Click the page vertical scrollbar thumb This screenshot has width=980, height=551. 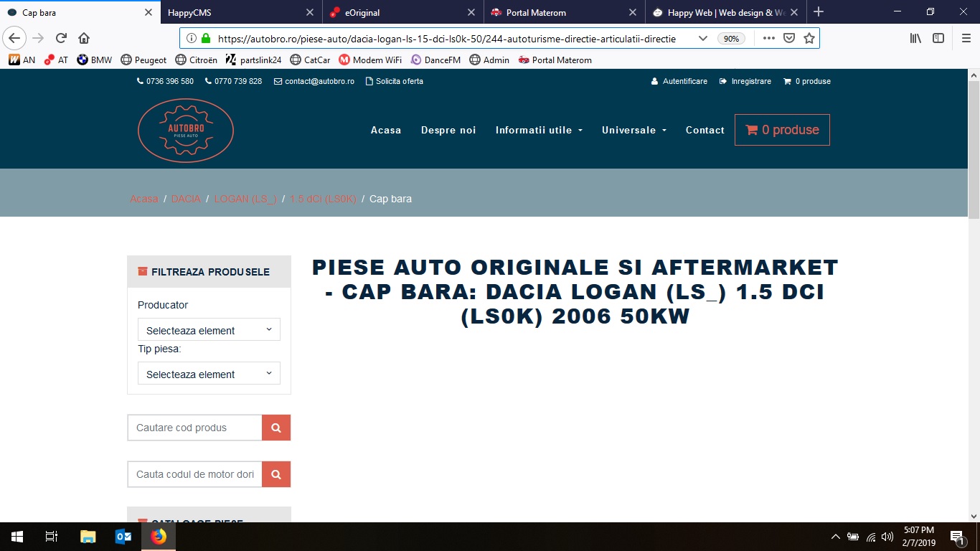[x=974, y=149]
